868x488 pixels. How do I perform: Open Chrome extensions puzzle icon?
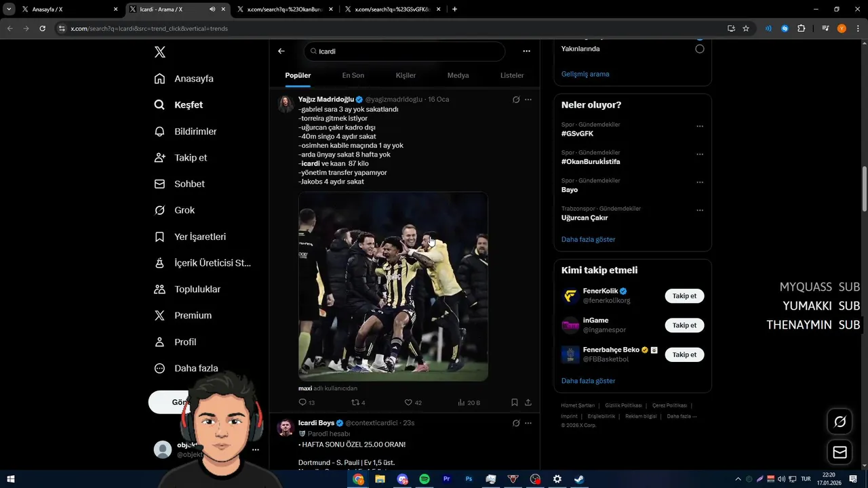pos(802,28)
